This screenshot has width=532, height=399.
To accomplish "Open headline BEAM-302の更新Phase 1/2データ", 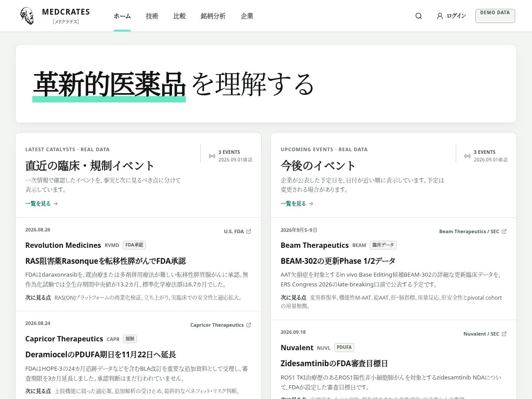I will (338, 261).
